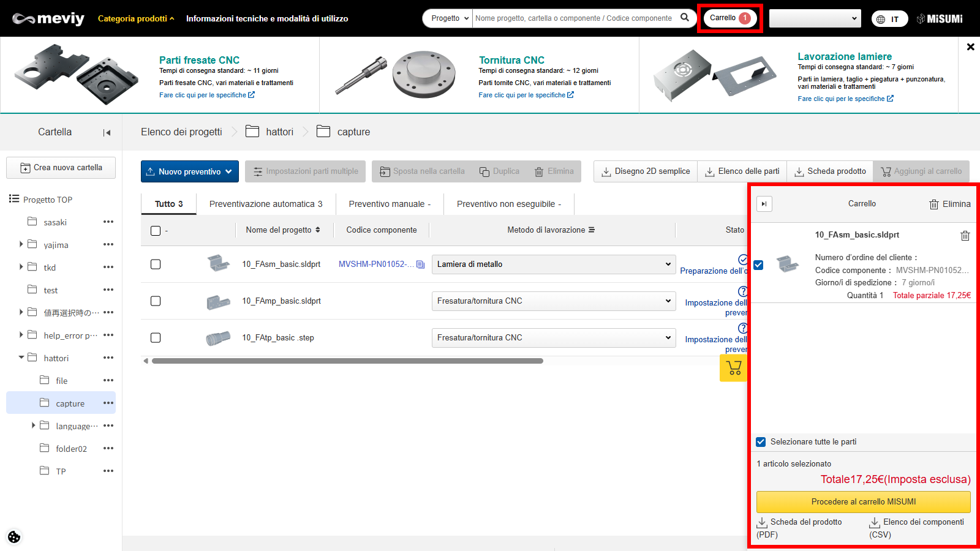Uncheck Selezionare tutte le parti
Image resolution: width=980 pixels, height=551 pixels.
click(x=761, y=442)
